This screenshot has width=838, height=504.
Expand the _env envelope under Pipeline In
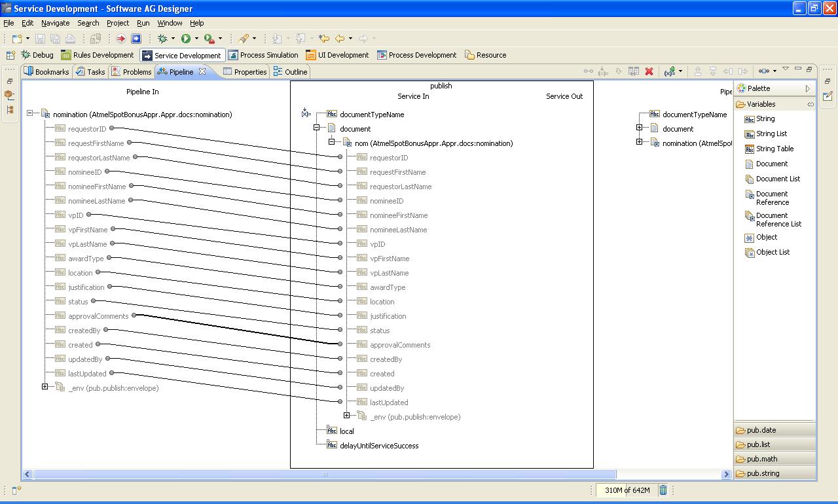click(45, 387)
